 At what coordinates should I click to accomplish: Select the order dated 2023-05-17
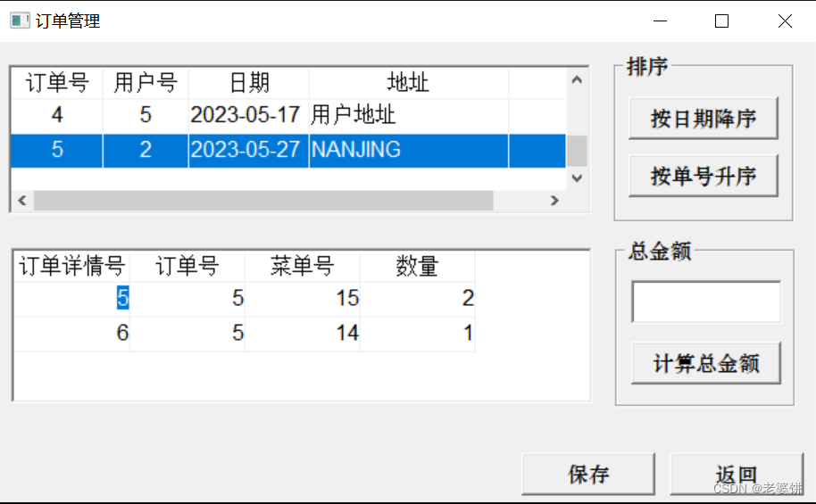click(x=288, y=115)
